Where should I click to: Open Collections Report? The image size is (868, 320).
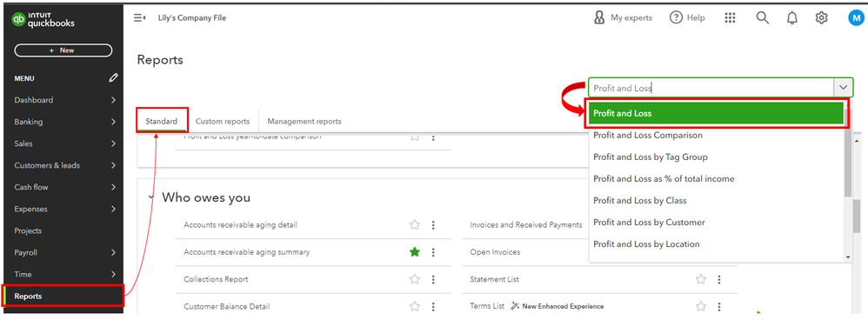coord(216,279)
